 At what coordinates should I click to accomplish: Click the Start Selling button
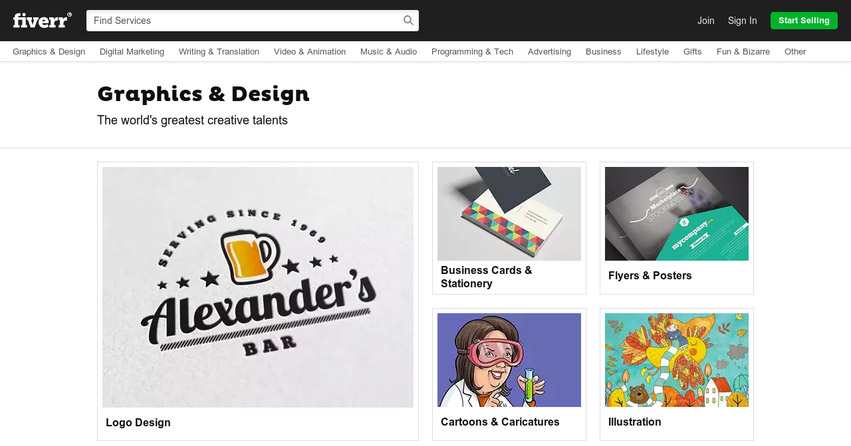(804, 21)
